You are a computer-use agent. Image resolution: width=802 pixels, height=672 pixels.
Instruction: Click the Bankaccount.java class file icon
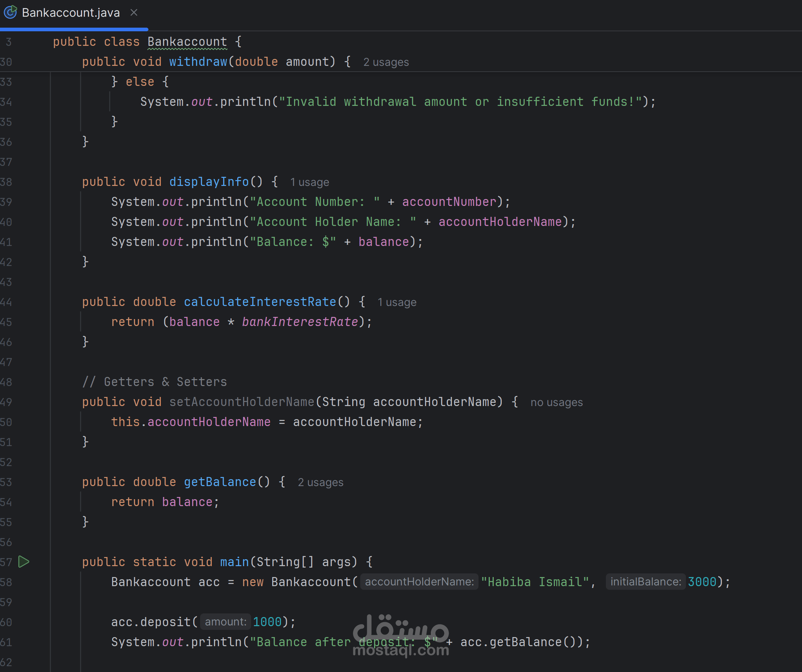tap(10, 13)
